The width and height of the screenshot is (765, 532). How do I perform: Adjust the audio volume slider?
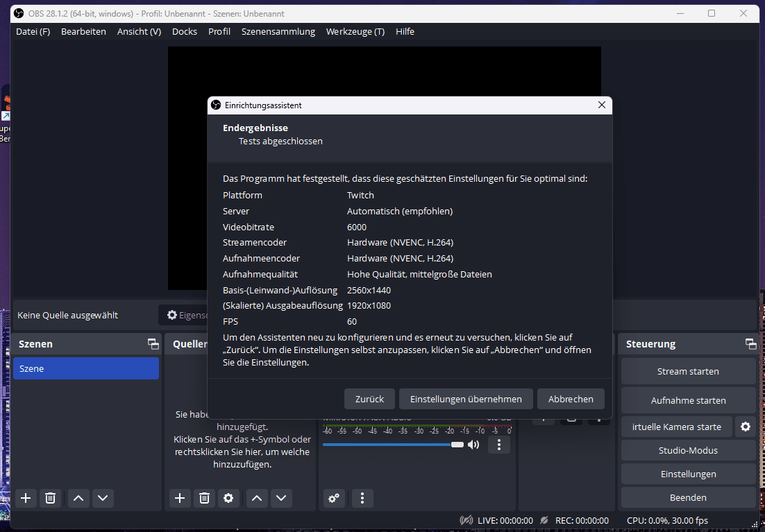pos(393,445)
